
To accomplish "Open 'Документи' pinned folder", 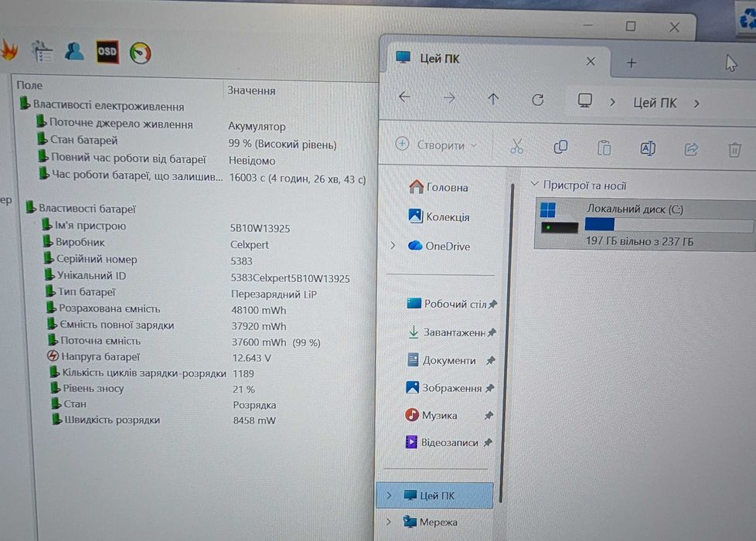I will point(451,360).
